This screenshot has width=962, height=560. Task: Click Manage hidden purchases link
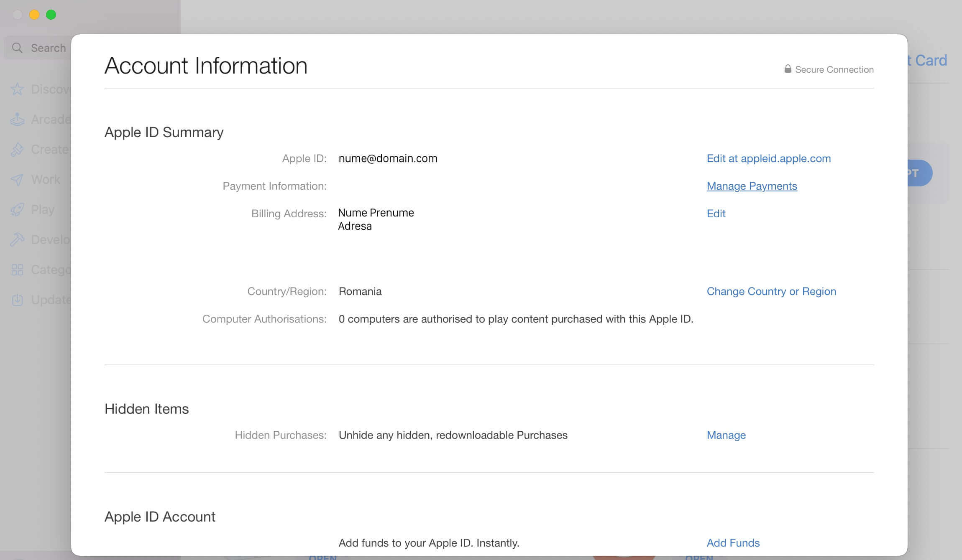(726, 435)
